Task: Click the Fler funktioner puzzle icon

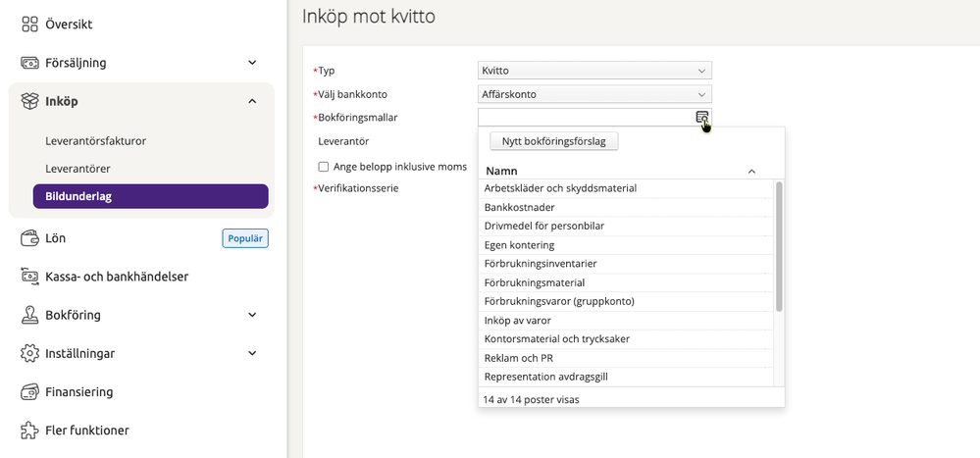Action: click(29, 431)
